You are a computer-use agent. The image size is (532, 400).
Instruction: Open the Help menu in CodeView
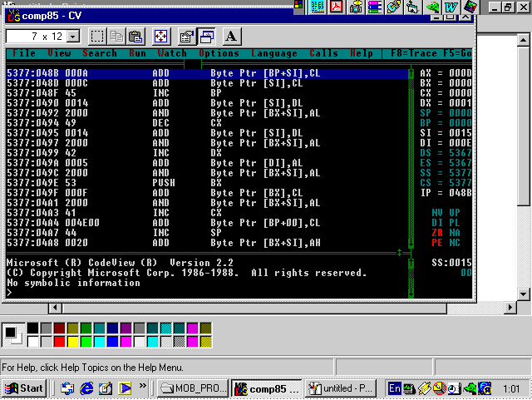[x=362, y=53]
